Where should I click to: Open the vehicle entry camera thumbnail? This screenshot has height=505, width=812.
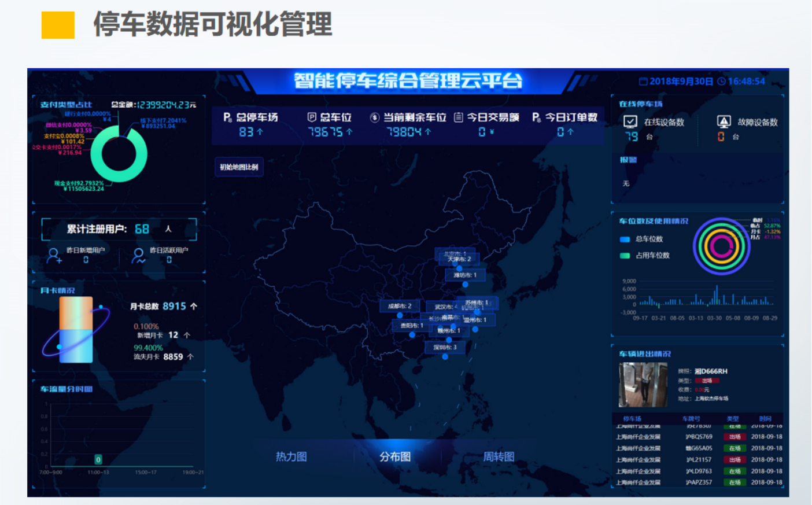click(643, 385)
